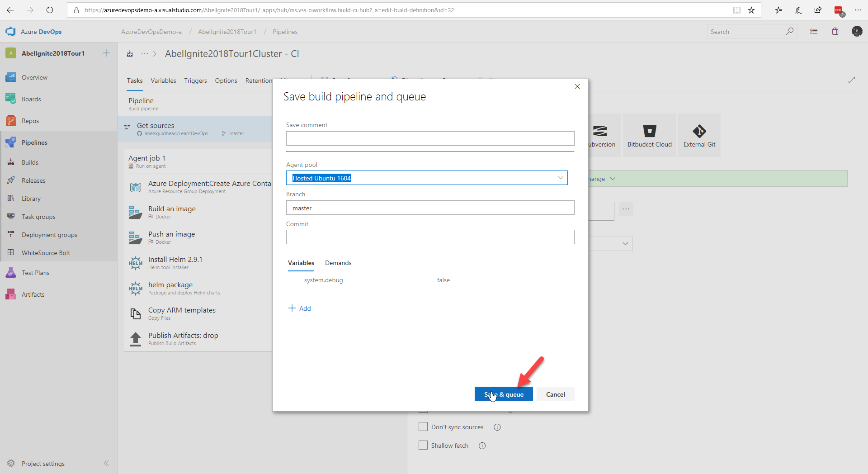Click the Save & queue button
The height and width of the screenshot is (474, 868).
[x=504, y=394]
